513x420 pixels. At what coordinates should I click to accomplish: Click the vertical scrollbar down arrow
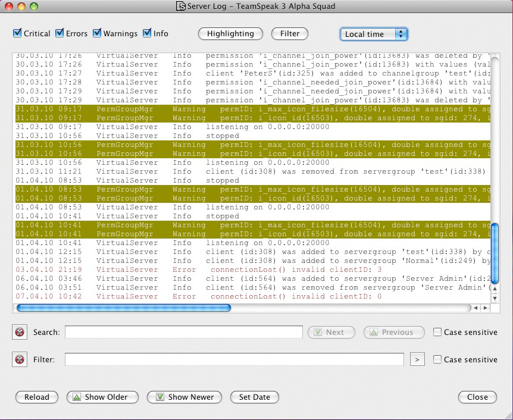tap(495, 298)
